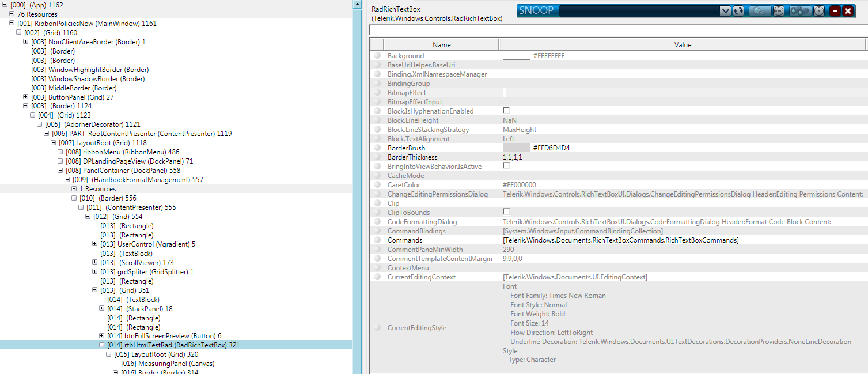
Task: Toggle the Block.IsHyphenationEnabled checkbox
Action: click(x=506, y=110)
